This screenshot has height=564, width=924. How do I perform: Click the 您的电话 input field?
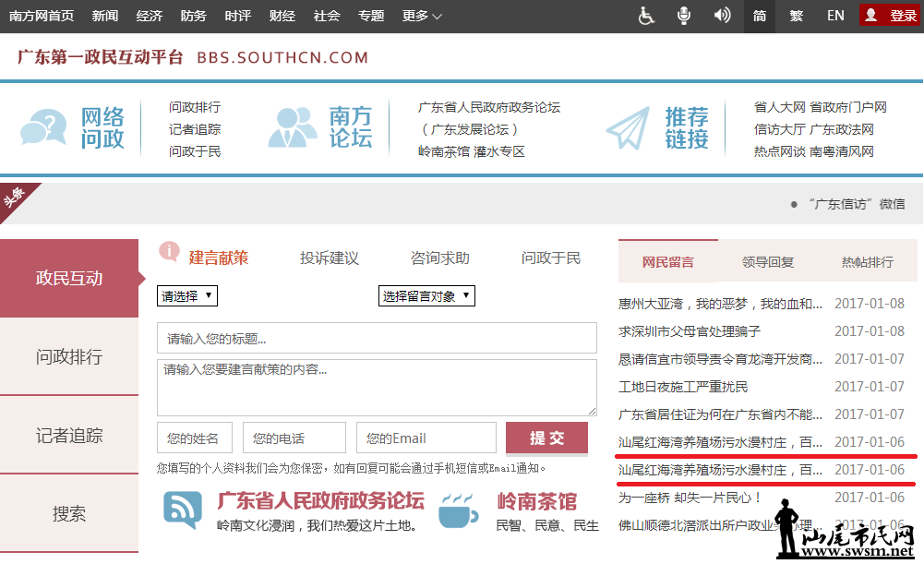(x=294, y=438)
